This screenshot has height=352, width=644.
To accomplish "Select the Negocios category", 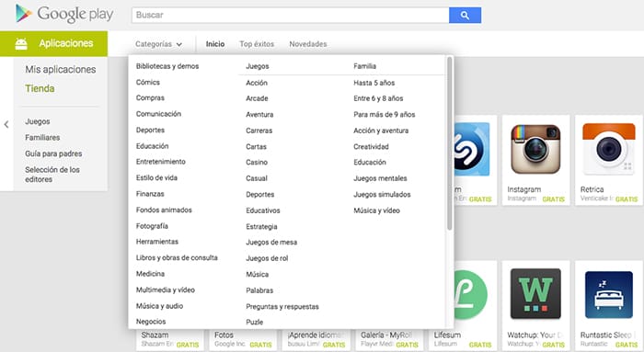I will (x=151, y=322).
